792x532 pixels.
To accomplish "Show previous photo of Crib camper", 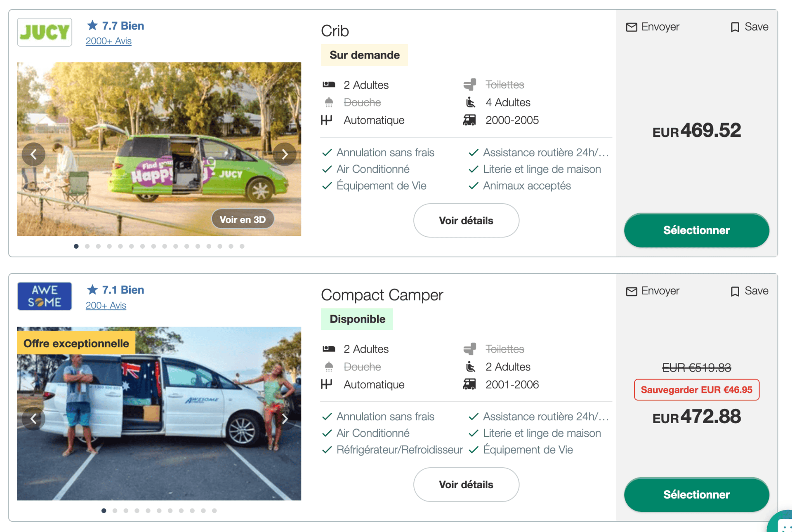I will click(x=33, y=154).
